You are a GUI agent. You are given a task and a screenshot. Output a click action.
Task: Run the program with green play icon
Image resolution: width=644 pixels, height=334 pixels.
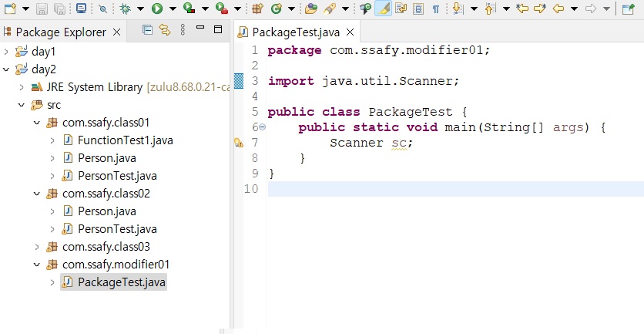pyautogui.click(x=157, y=8)
